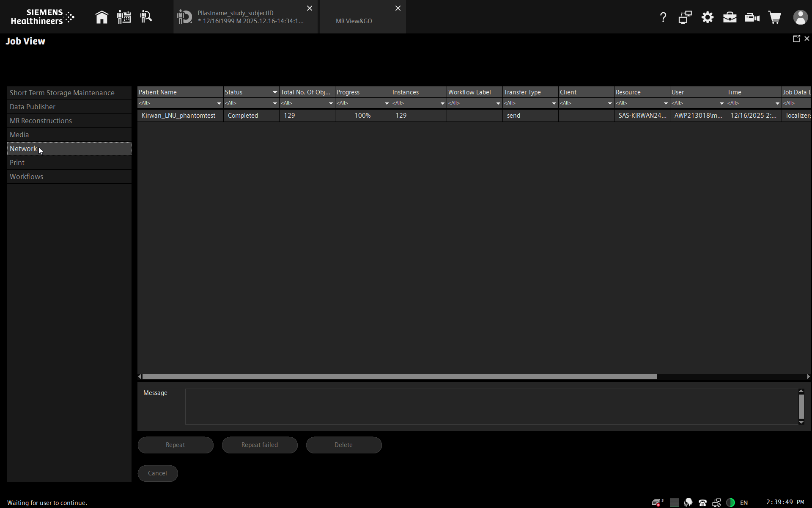Open the camera recorder icon

752,17
